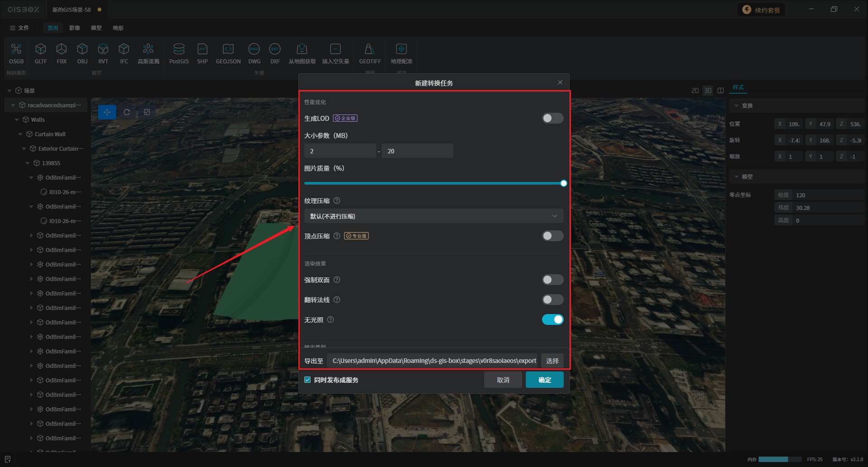This screenshot has height=467, width=868.
Task: Enable the 生成LOD toggle switch
Action: click(x=552, y=119)
